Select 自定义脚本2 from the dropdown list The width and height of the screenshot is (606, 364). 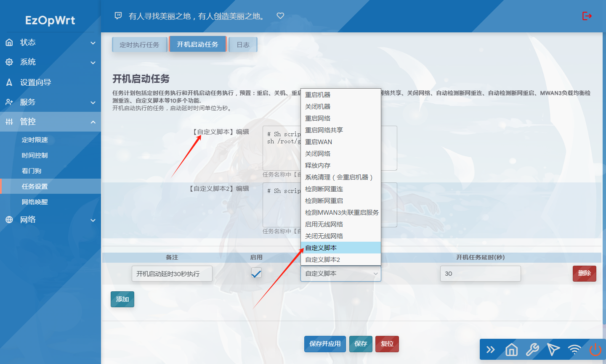pyautogui.click(x=341, y=260)
